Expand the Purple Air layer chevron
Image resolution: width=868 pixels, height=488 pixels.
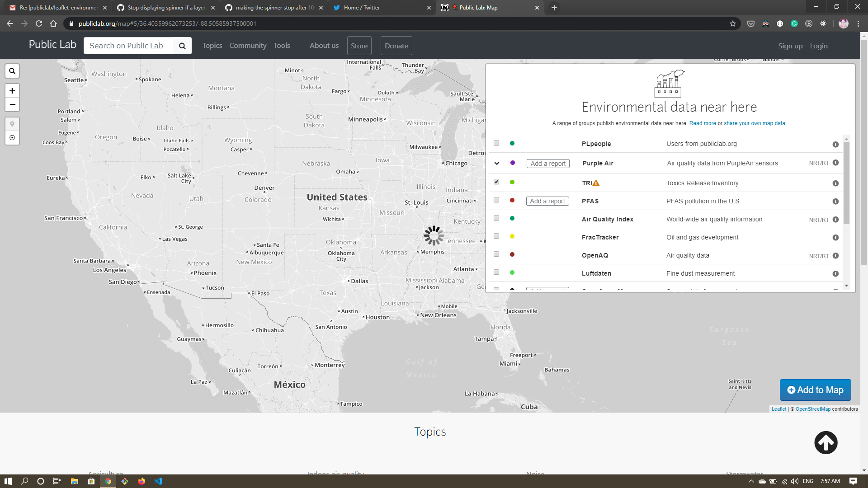point(496,163)
